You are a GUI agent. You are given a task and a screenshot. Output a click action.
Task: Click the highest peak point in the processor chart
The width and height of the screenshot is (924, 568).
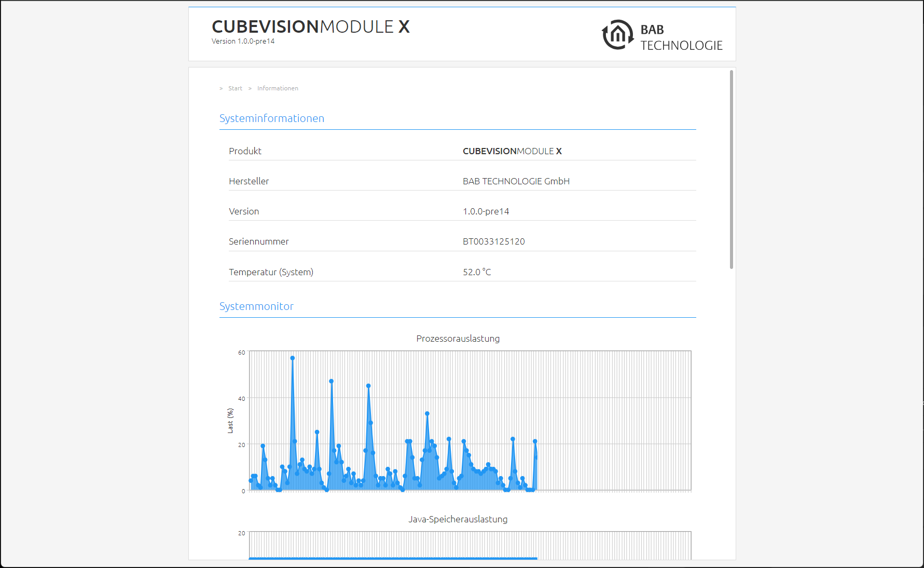pyautogui.click(x=293, y=358)
